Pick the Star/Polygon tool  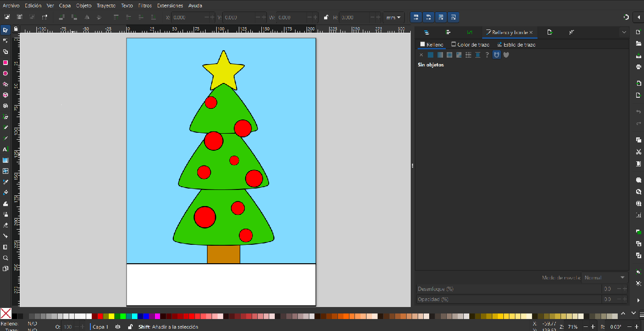6,84
